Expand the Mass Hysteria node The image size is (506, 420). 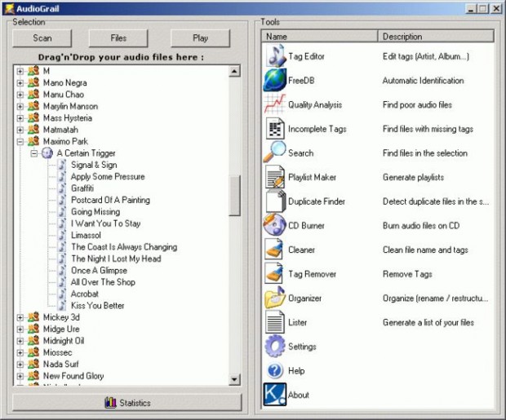coord(20,118)
